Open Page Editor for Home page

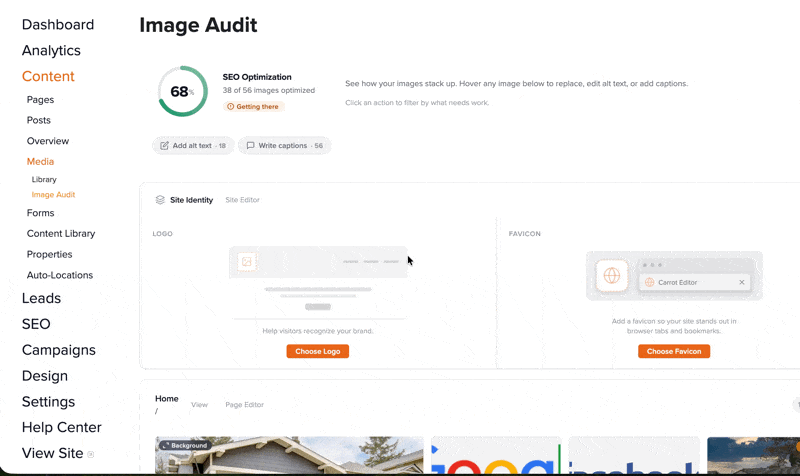pyautogui.click(x=244, y=405)
